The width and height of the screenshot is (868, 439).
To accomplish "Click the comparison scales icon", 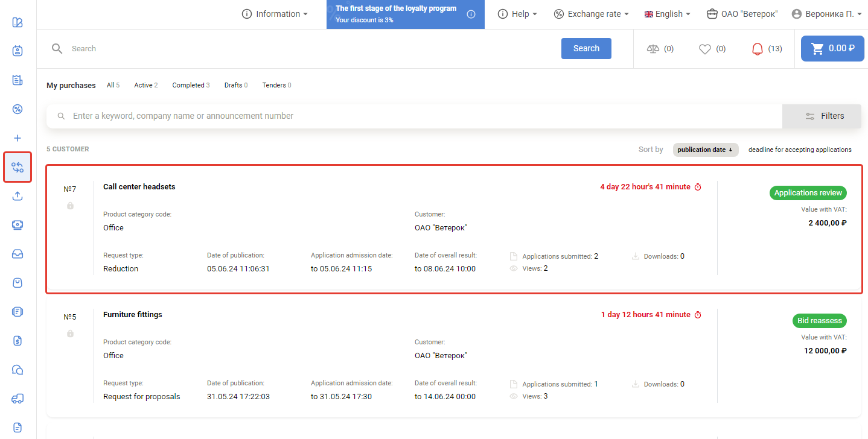I will (653, 49).
